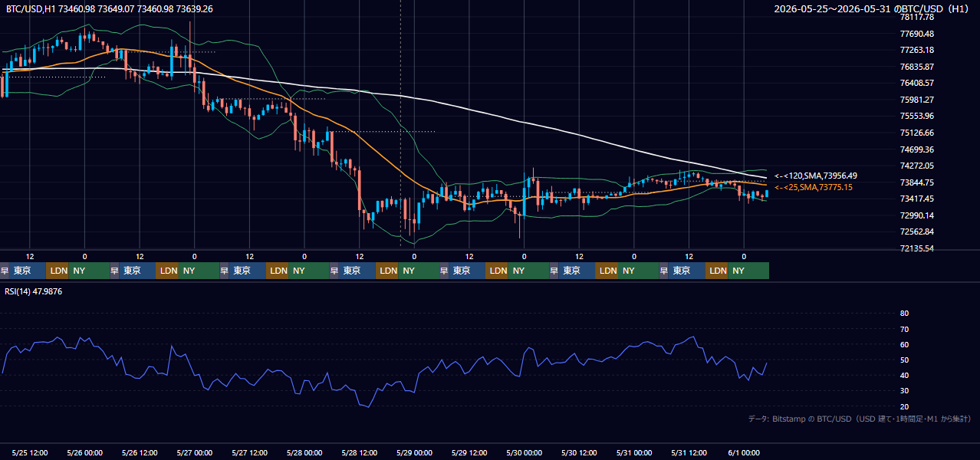Click the 5/26 12:00 date label
The height and width of the screenshot is (460, 980).
point(140,452)
